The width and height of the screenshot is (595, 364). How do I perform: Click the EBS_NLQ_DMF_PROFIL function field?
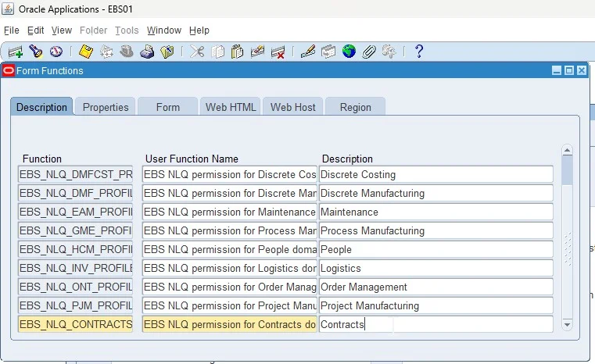pyautogui.click(x=76, y=193)
